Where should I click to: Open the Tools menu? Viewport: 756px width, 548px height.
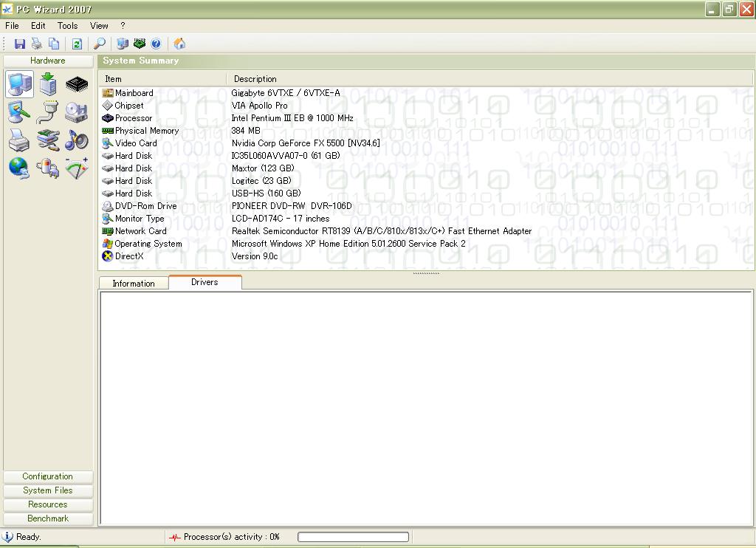coord(67,25)
